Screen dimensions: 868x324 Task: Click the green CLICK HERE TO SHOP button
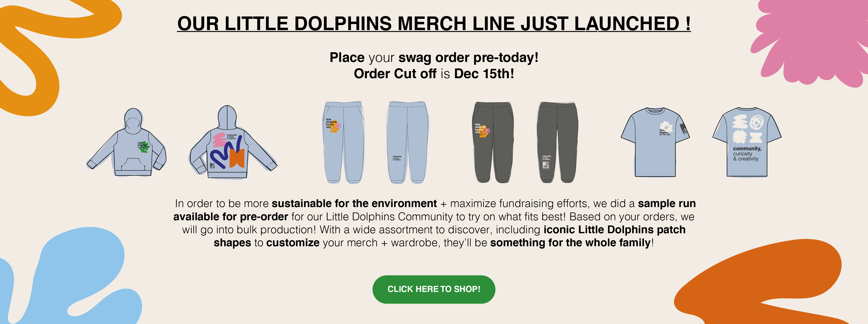point(434,289)
